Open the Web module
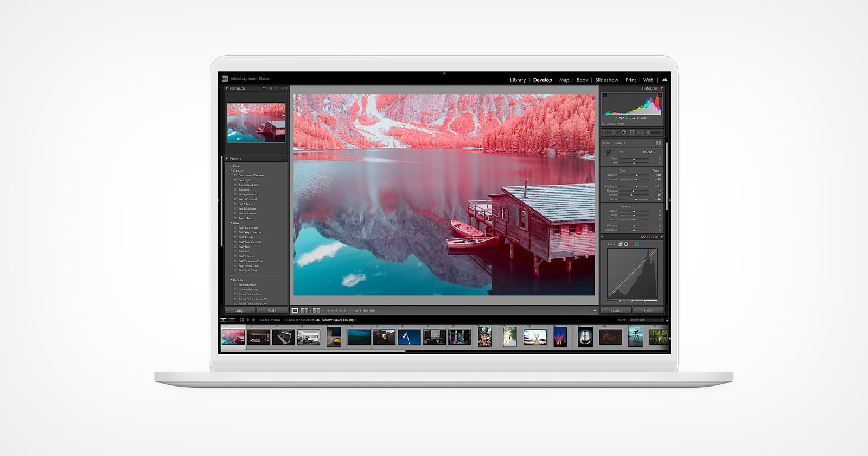868x456 pixels. [648, 80]
